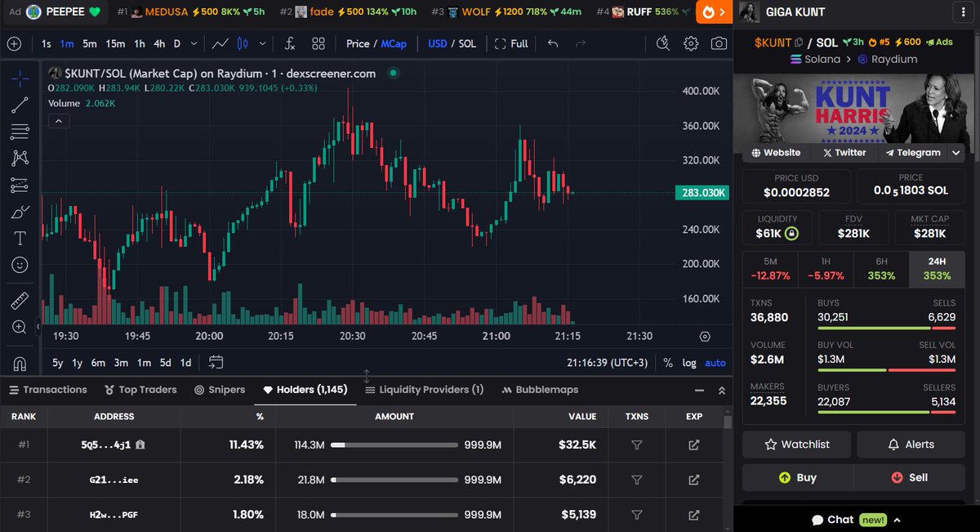
Task: Select the crosshair cursor tool
Action: [x=20, y=78]
